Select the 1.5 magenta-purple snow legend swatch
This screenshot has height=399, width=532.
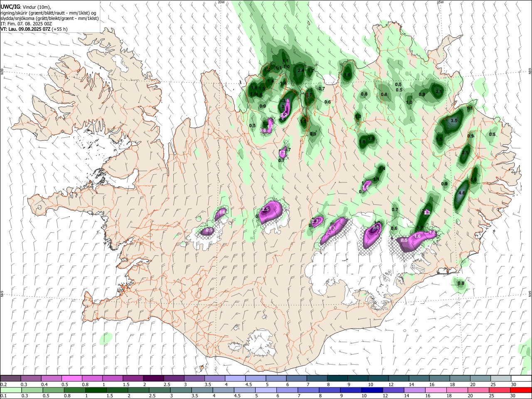(x=133, y=379)
